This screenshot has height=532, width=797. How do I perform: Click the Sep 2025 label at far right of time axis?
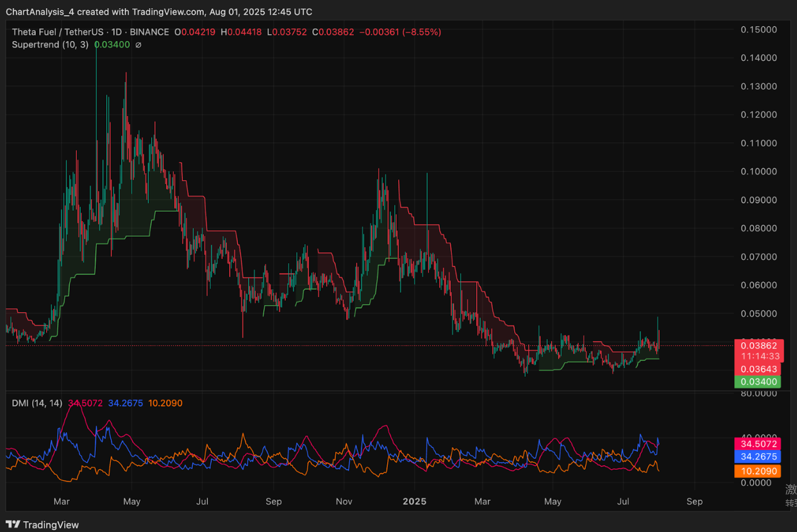click(694, 501)
